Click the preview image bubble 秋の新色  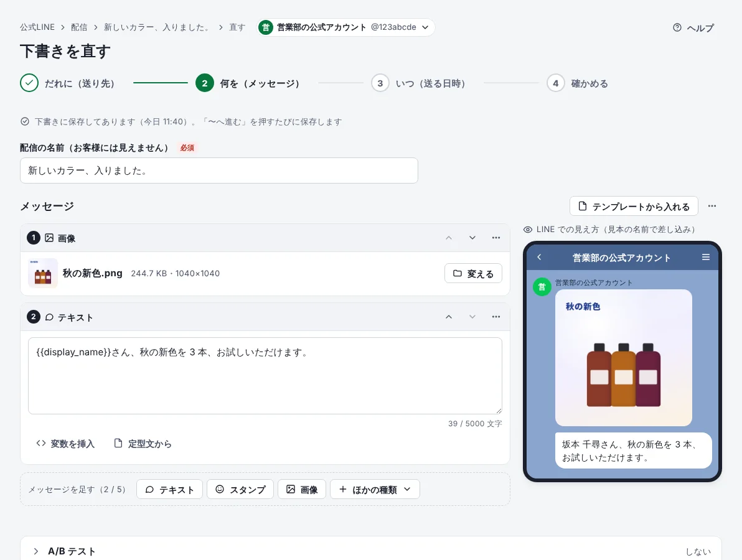(623, 358)
